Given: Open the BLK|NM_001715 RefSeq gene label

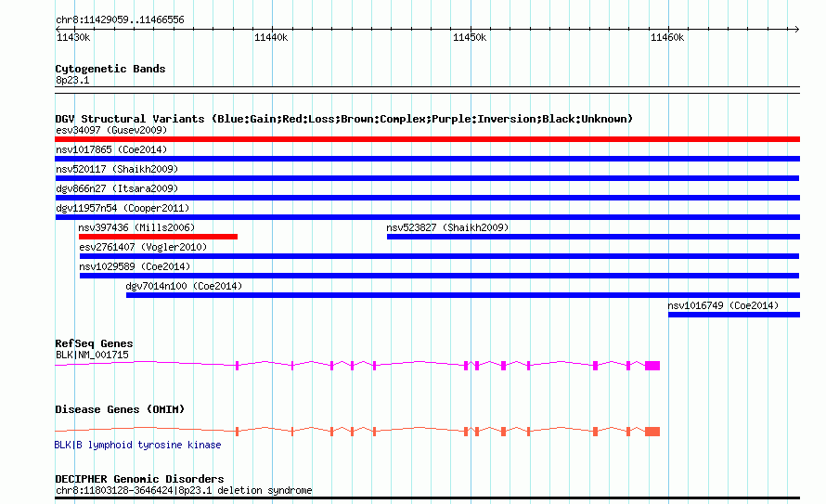Looking at the screenshot, I should coord(92,355).
